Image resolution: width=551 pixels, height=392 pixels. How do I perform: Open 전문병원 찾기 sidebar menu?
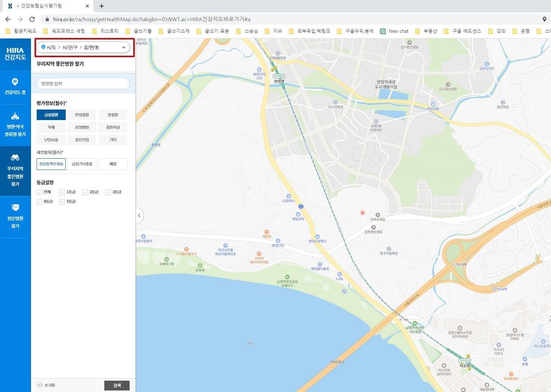(15, 216)
